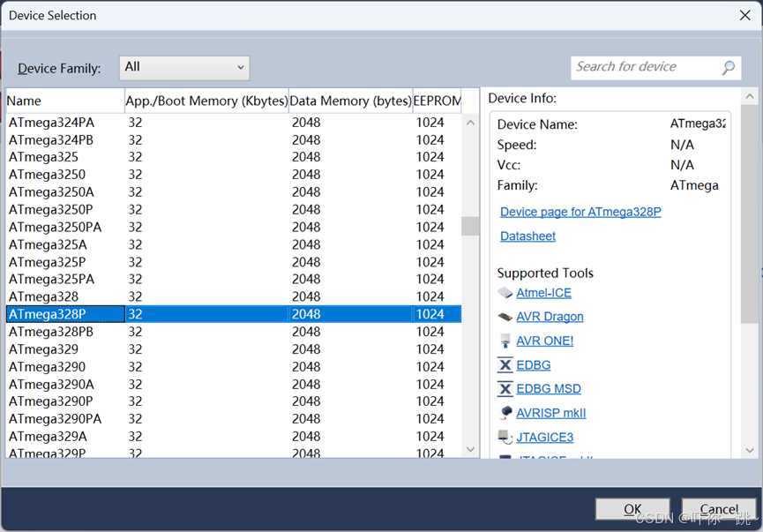Open the Datasheet link

coord(527,236)
